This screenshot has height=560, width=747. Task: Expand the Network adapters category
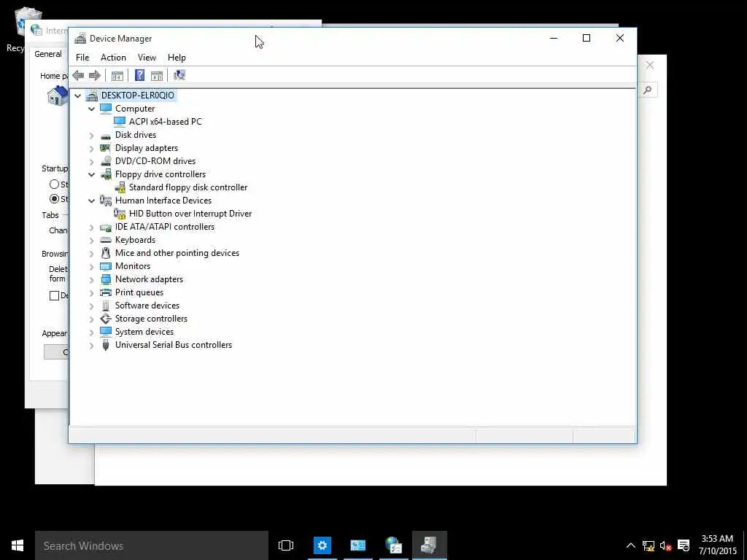click(91, 279)
